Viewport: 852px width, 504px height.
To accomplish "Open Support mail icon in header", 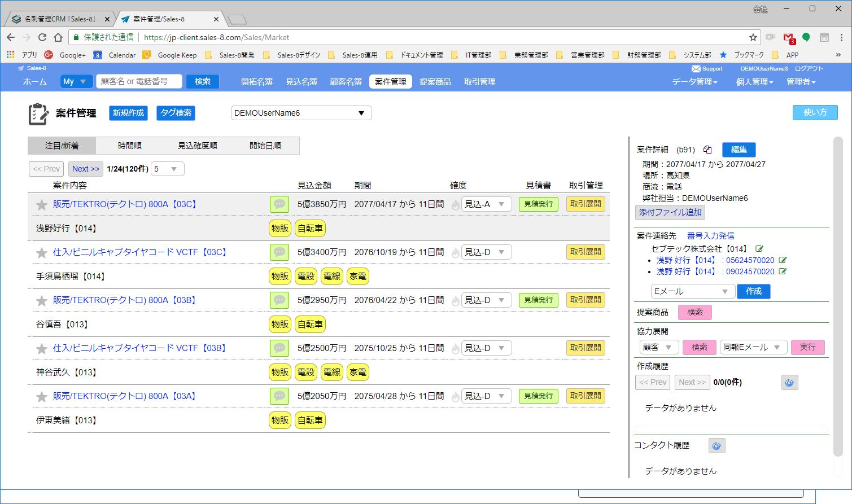I will tap(696, 69).
